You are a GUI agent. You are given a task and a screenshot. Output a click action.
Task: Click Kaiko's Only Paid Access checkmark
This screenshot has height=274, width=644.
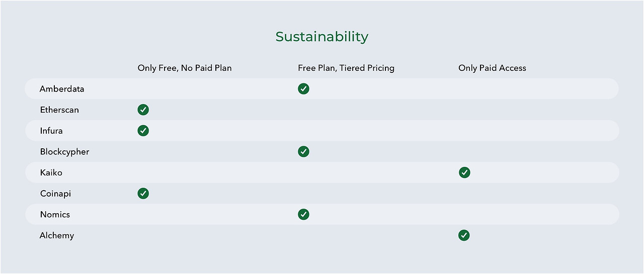(x=464, y=172)
